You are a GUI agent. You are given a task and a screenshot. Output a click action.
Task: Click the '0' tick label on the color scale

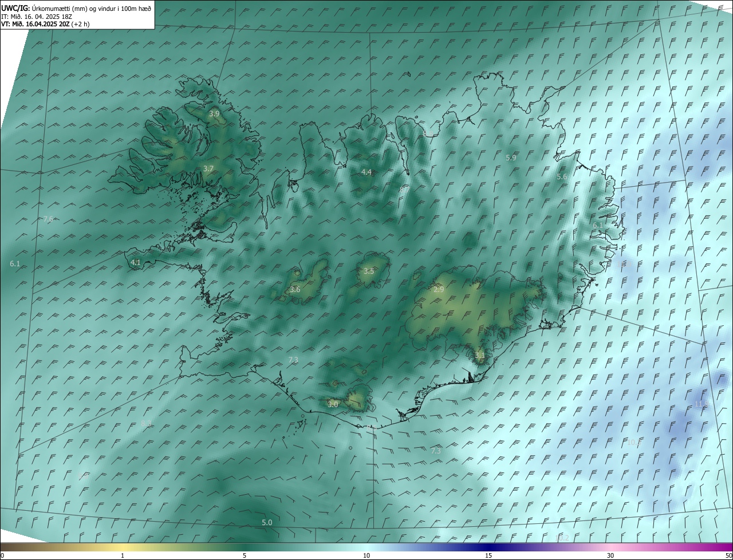coord(2,555)
